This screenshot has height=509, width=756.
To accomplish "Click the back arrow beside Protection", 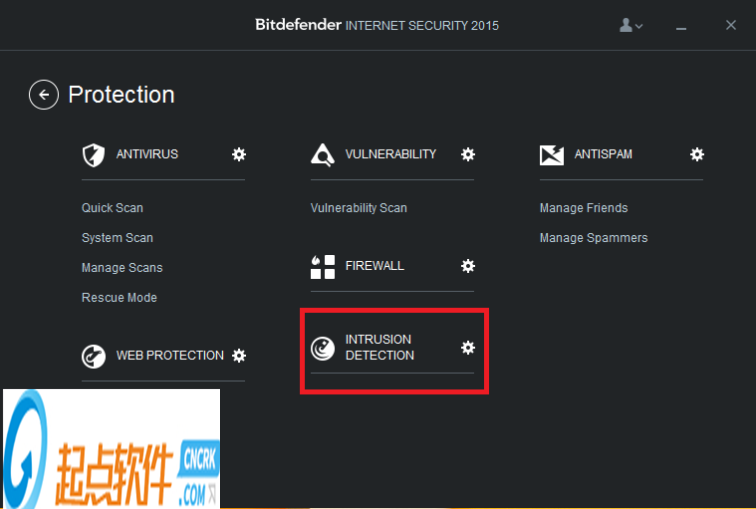I will tap(43, 95).
